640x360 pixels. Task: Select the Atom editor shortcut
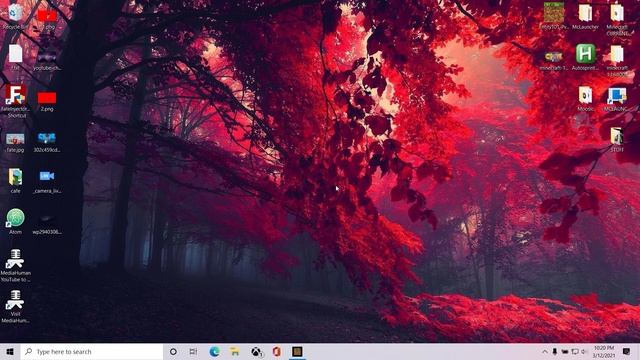point(16,221)
